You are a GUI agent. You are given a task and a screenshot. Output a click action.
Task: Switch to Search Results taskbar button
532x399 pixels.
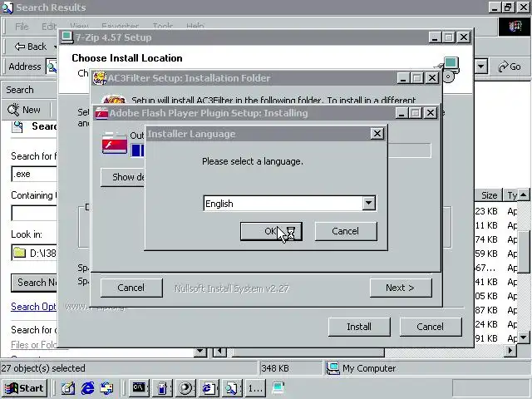pos(232,388)
